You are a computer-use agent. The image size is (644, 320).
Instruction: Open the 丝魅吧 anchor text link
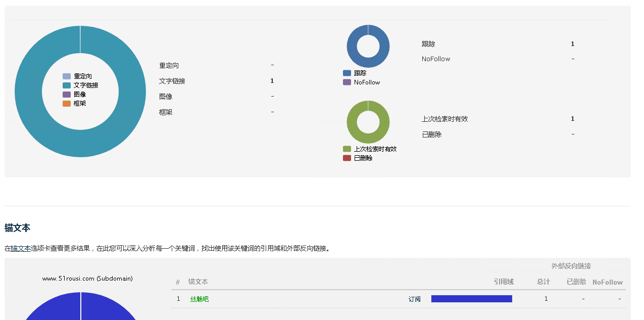point(199,299)
